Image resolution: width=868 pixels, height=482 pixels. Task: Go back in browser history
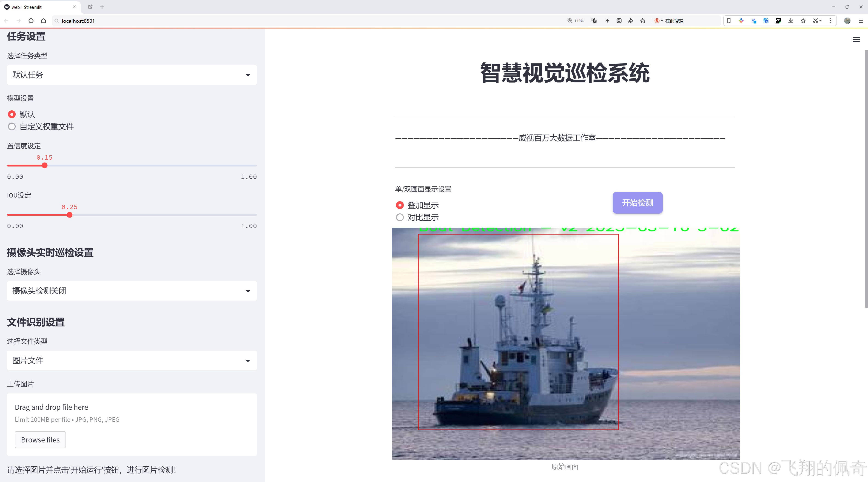pos(6,21)
